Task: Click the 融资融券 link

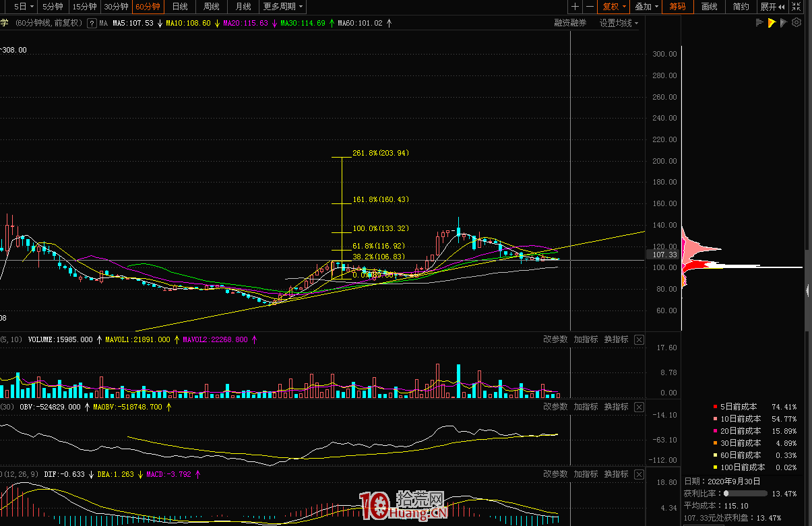Action: point(570,23)
